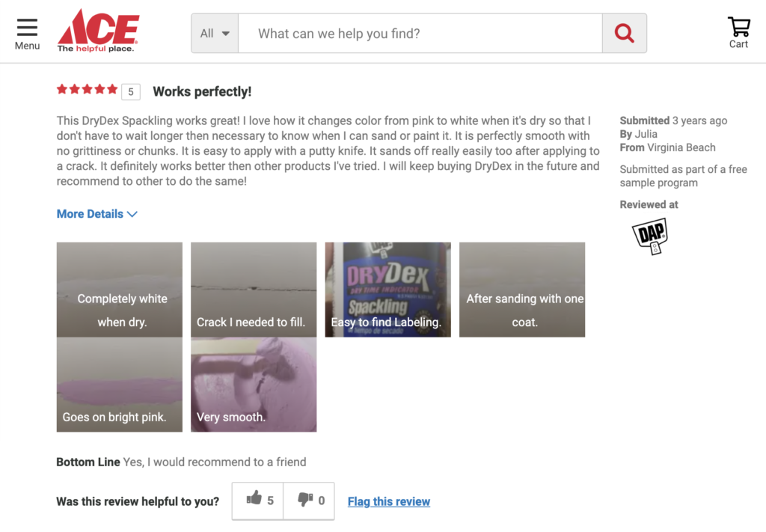The image size is (766, 532).
Task: Go to the Ace Hardware logo homepage
Action: (98, 31)
